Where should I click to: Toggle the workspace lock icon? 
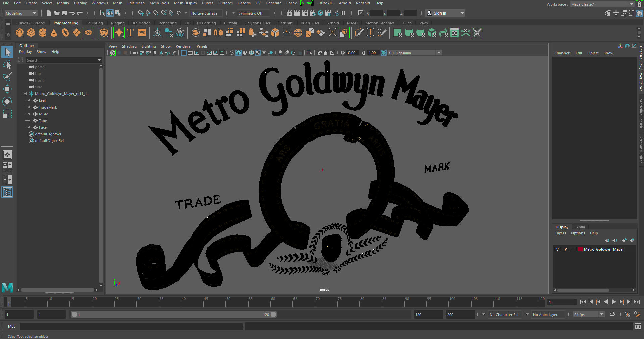(639, 4)
